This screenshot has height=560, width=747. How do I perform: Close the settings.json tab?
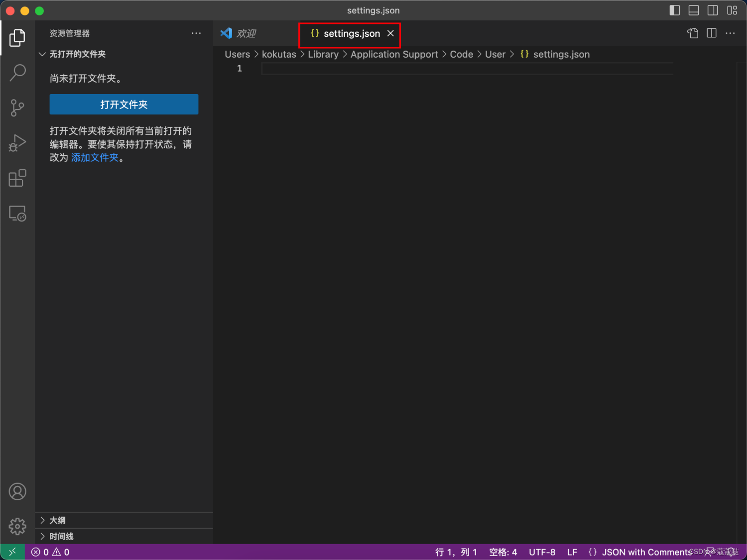tap(391, 33)
